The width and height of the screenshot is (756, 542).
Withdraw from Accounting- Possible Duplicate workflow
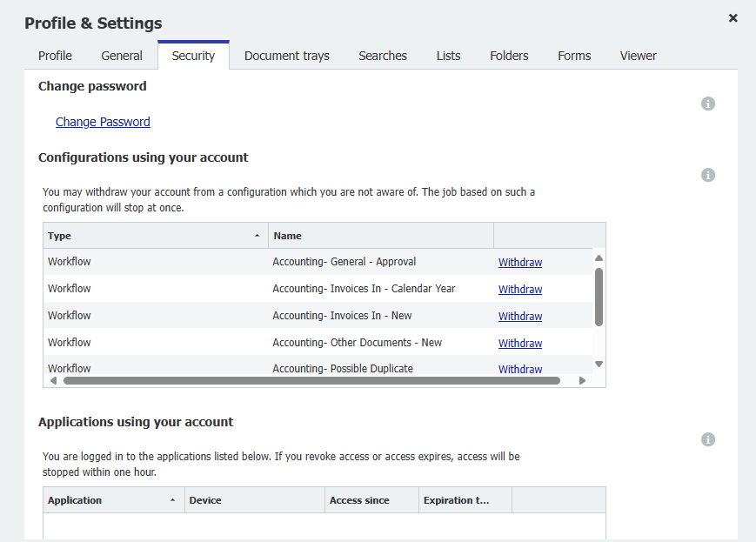(519, 369)
